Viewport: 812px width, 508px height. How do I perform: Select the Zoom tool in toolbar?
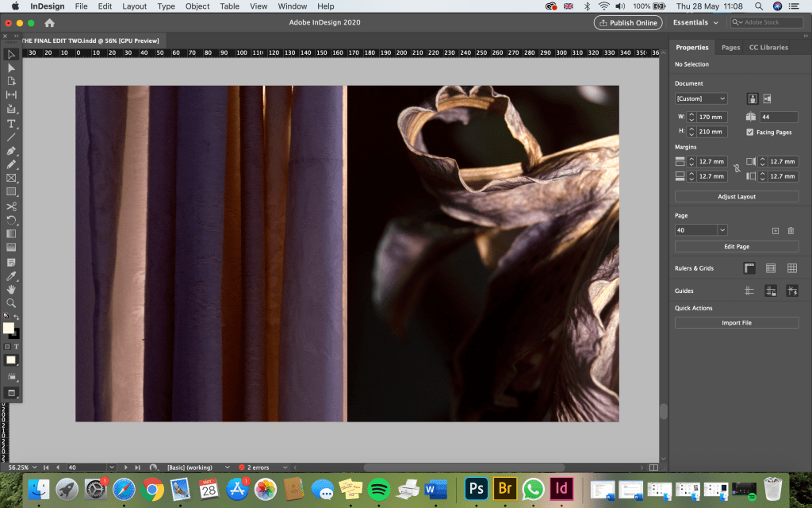pos(11,303)
